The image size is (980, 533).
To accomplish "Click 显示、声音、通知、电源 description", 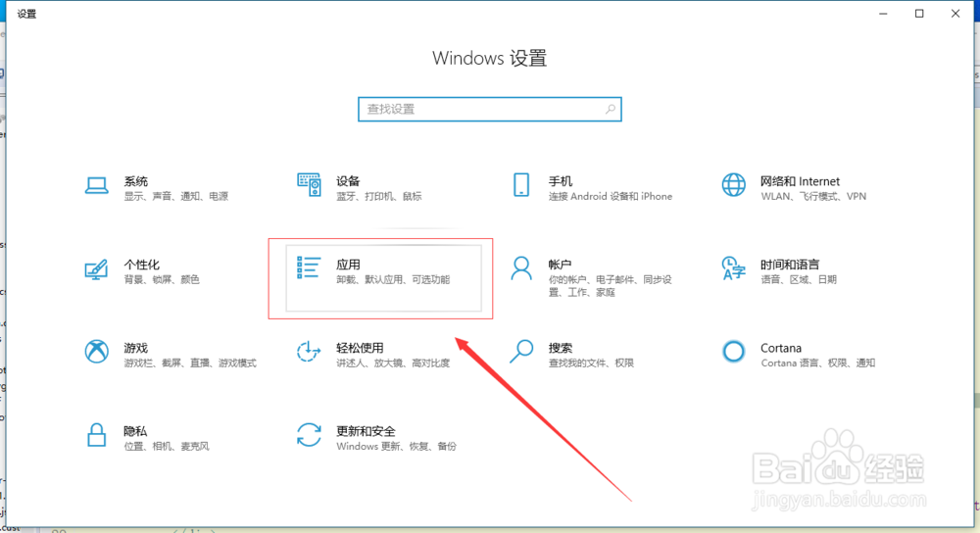I will pos(175,196).
